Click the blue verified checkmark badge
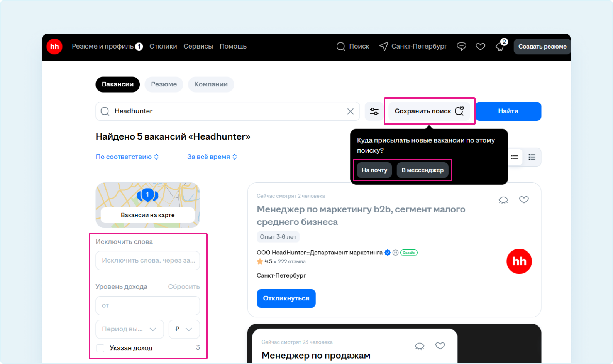The image size is (613, 364). click(388, 253)
